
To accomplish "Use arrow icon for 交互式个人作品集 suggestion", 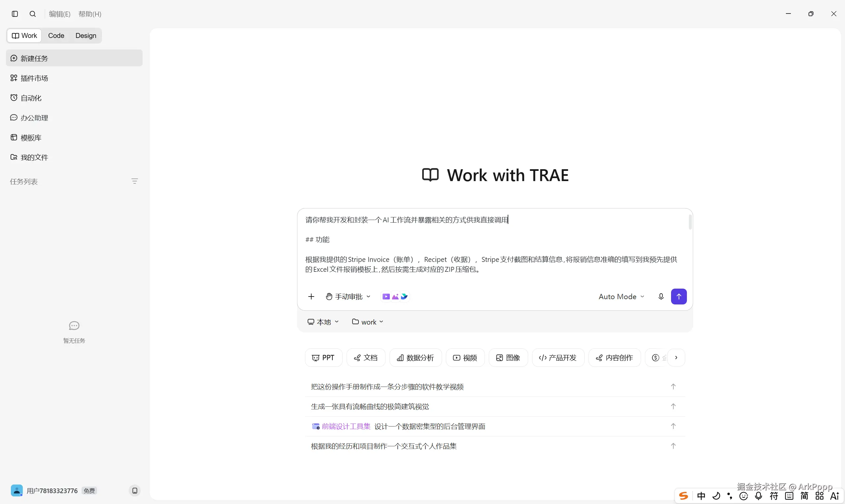I will (673, 446).
